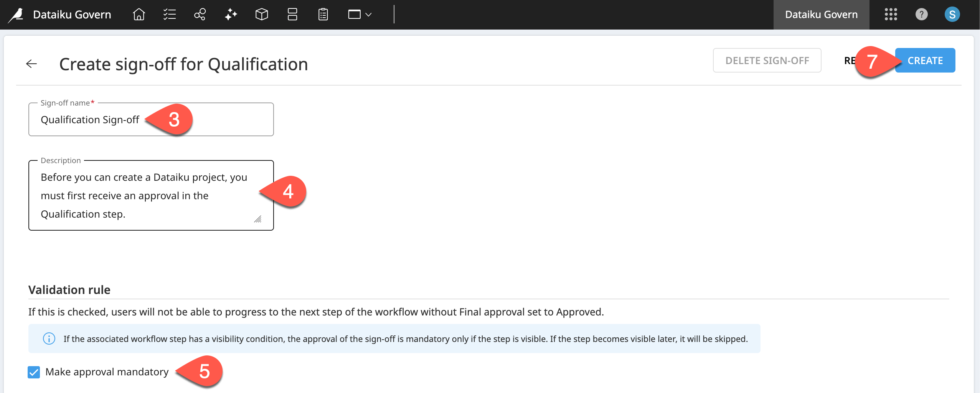Screen dimensions: 980x393
Task: Open the governed items checklist icon
Action: click(x=169, y=15)
